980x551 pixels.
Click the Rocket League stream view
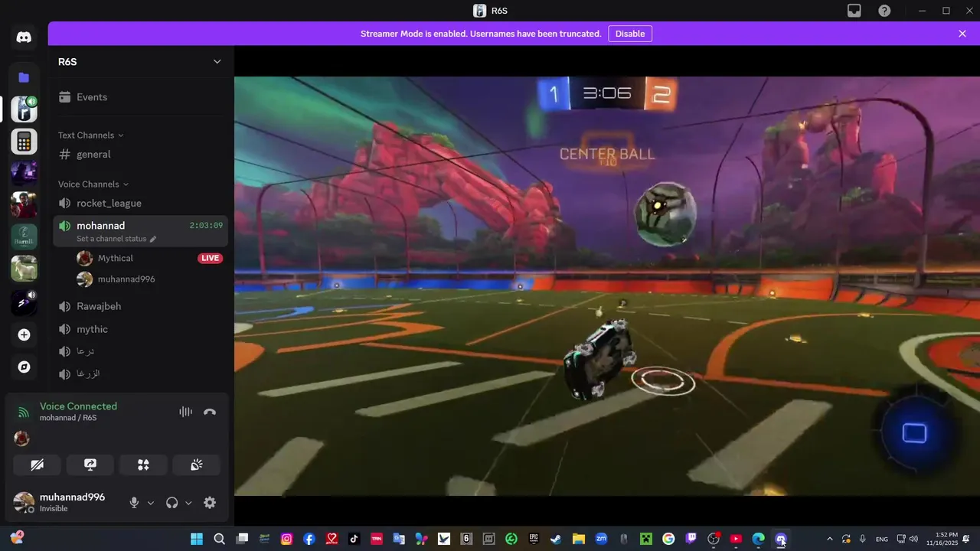click(607, 285)
